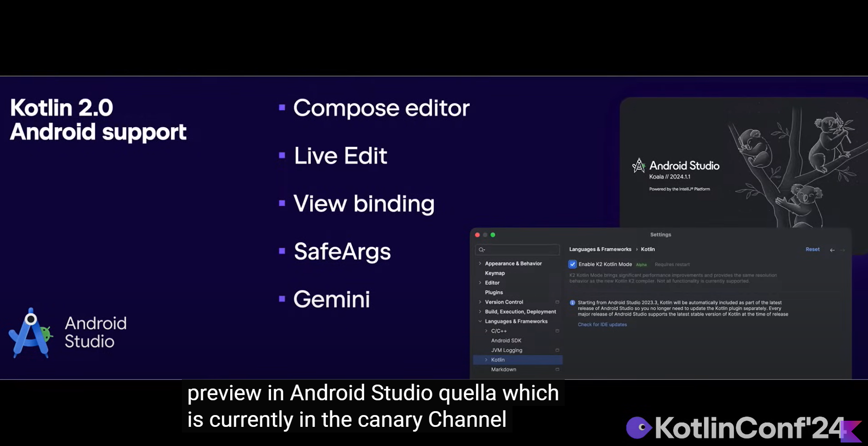Click the Compose editor bullet text
The width and height of the screenshot is (868, 446).
[382, 108]
